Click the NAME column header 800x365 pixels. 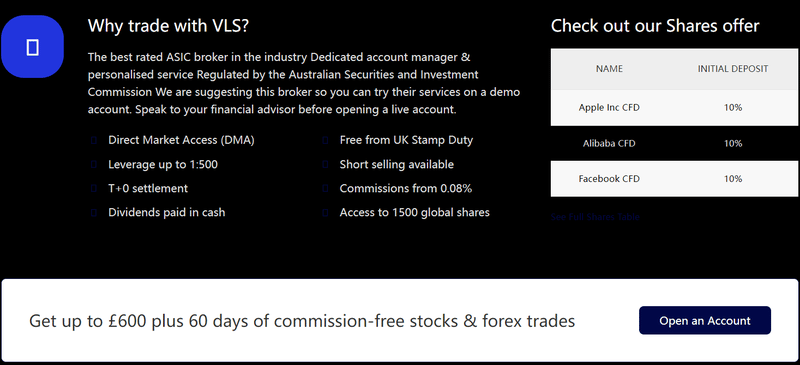609,69
